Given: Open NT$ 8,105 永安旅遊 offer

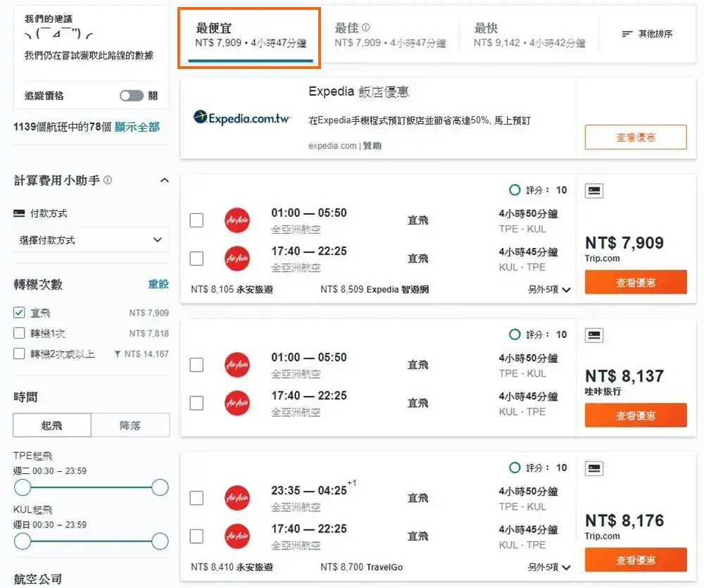Looking at the screenshot, I should (232, 289).
